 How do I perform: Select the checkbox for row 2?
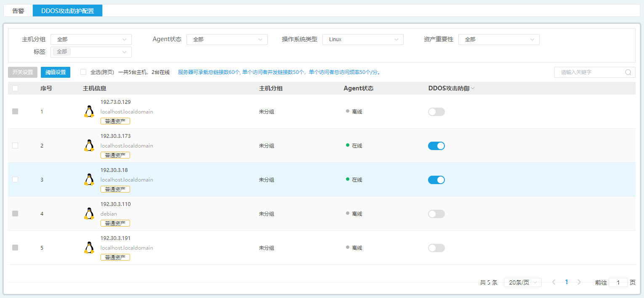tap(15, 145)
